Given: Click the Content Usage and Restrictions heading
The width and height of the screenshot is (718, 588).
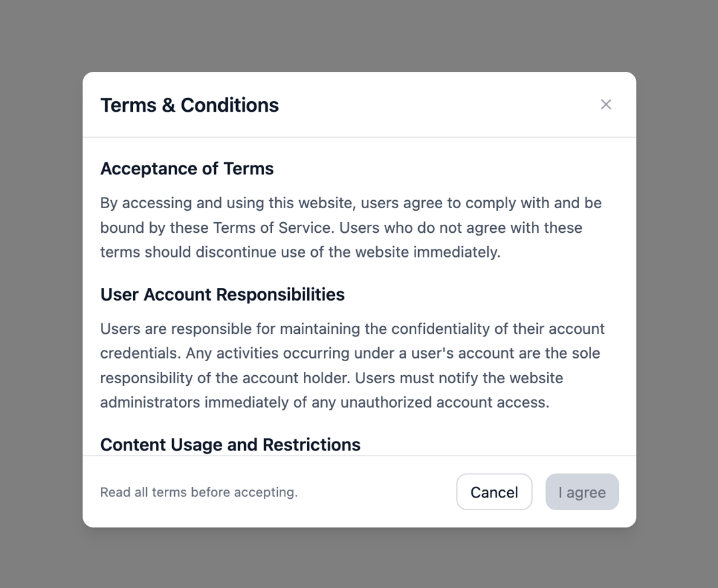Looking at the screenshot, I should [x=230, y=444].
